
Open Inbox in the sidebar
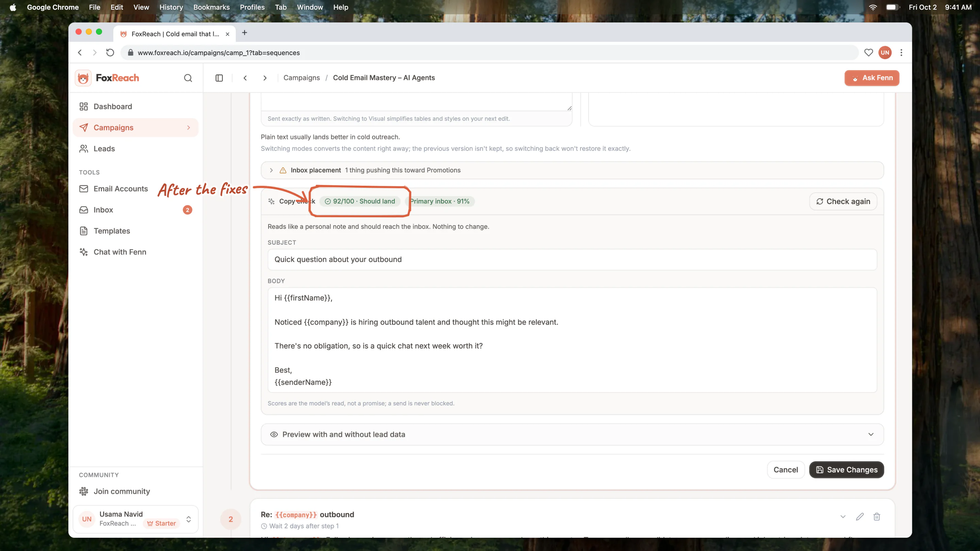point(135,210)
